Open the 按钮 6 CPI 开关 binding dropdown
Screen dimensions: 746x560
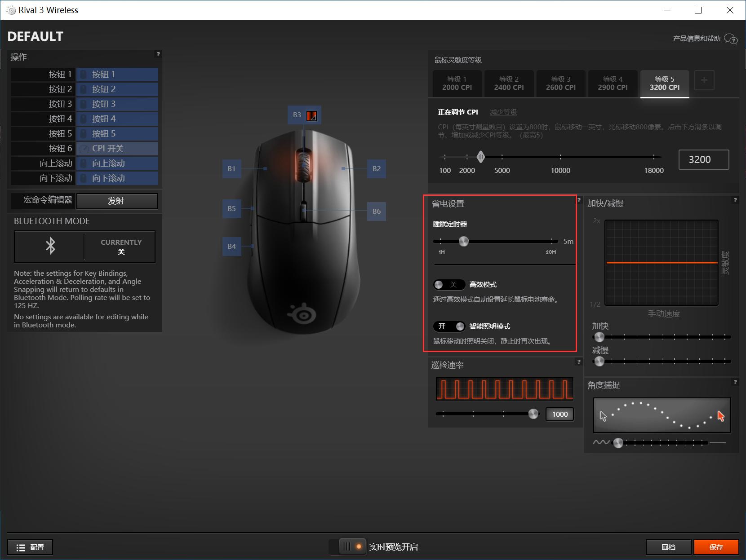pyautogui.click(x=117, y=149)
